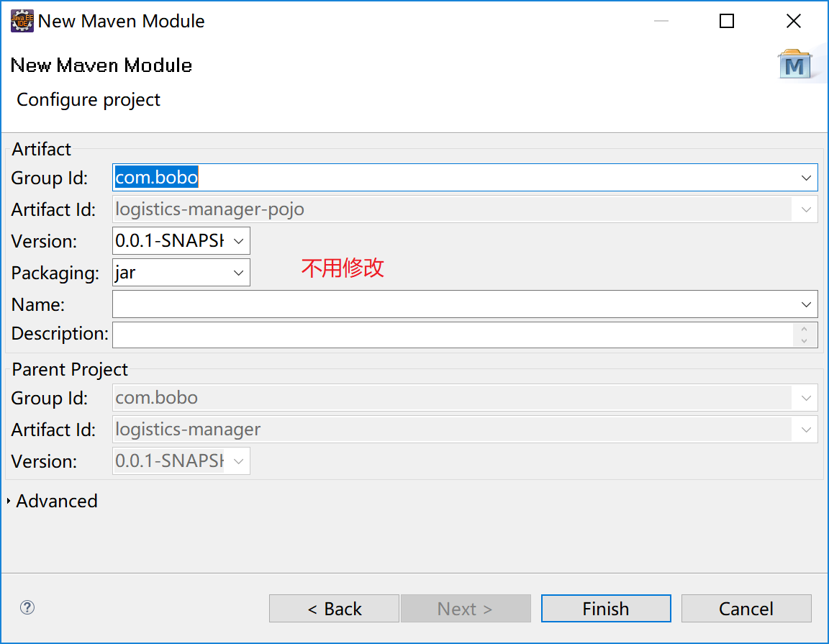
Task: Close the New Maven Module dialog
Action: (x=794, y=21)
